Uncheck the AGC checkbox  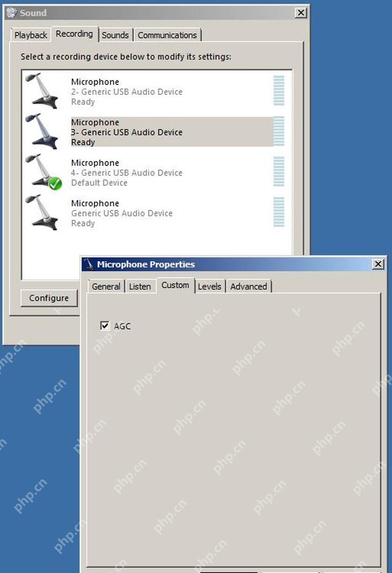(105, 325)
